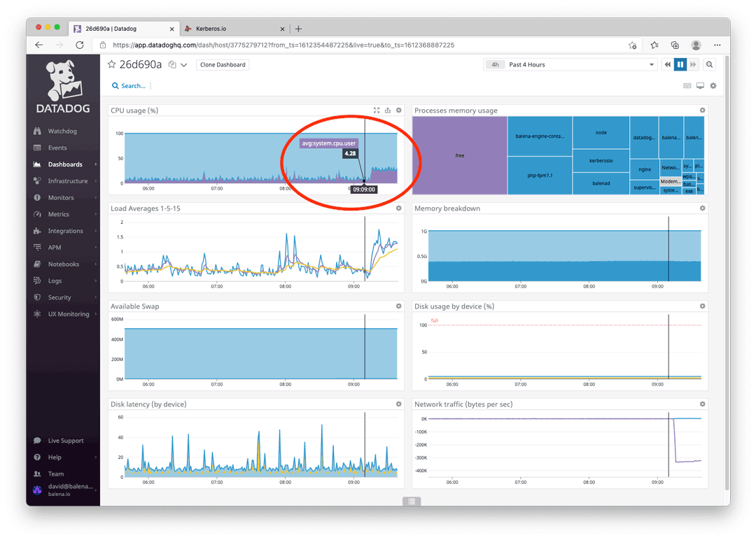Screen dimensions: 756x540
Task: Toggle fullscreen on the CPU usage widget
Action: [x=377, y=110]
